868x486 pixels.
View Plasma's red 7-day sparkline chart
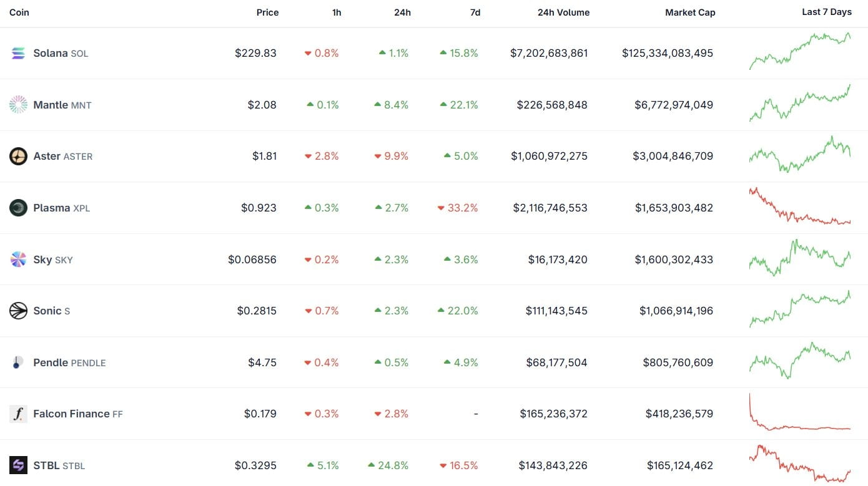click(800, 207)
